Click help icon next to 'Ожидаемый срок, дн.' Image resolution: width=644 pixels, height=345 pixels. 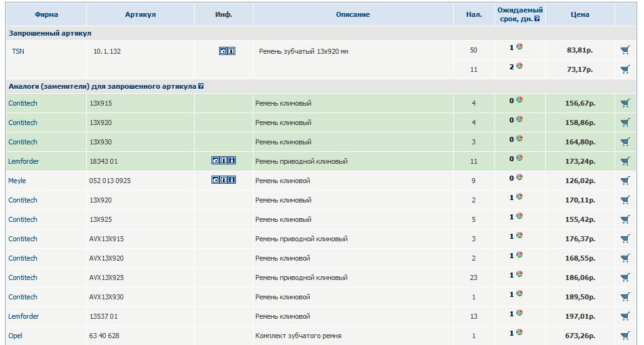click(x=536, y=19)
